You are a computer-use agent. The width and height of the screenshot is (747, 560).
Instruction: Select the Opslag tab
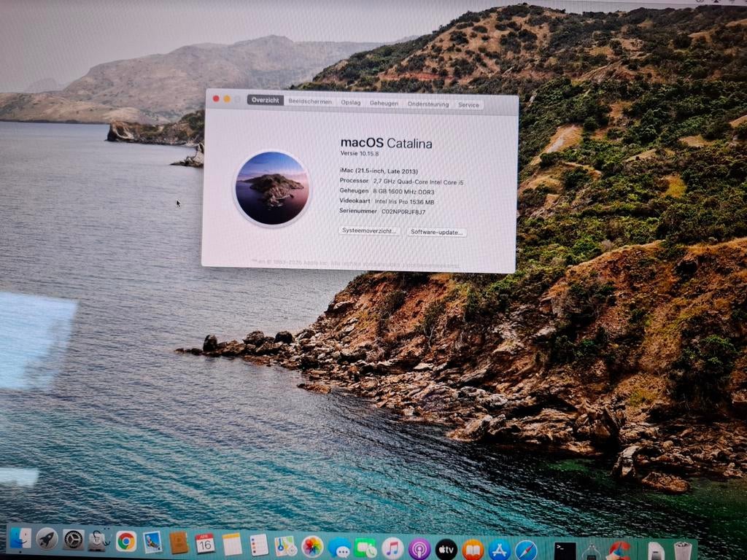pyautogui.click(x=351, y=103)
